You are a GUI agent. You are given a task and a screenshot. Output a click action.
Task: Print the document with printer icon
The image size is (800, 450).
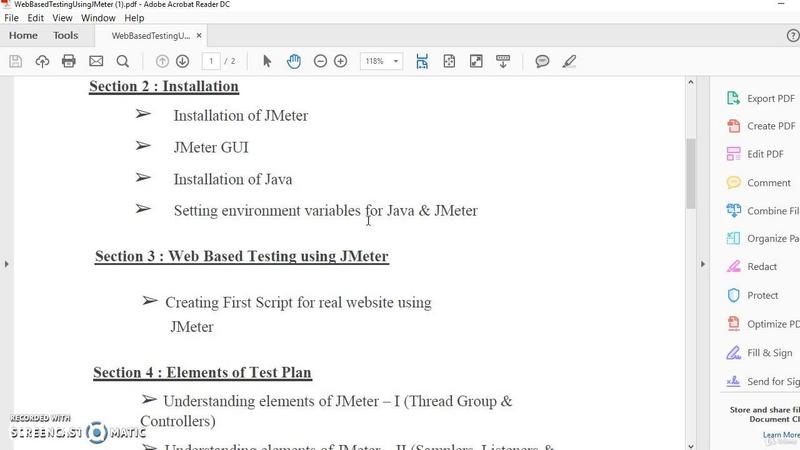click(x=68, y=62)
